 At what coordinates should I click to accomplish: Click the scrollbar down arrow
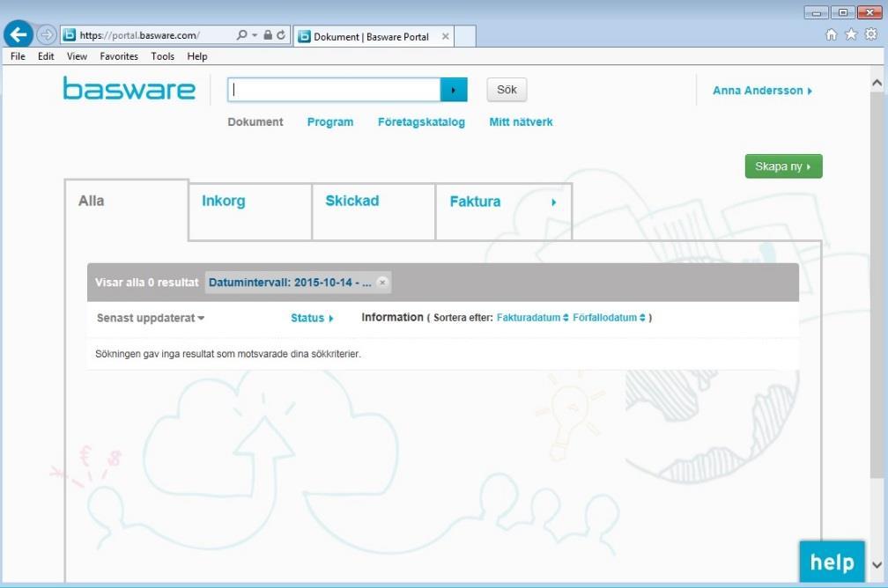877,565
